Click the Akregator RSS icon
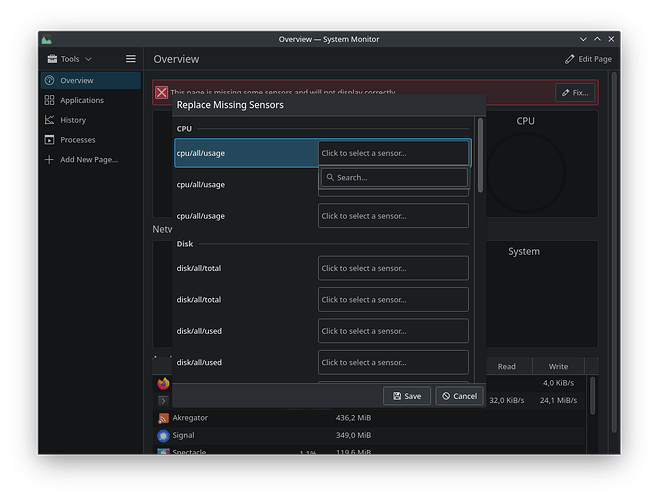The width and height of the screenshot is (658, 500). pos(163,418)
